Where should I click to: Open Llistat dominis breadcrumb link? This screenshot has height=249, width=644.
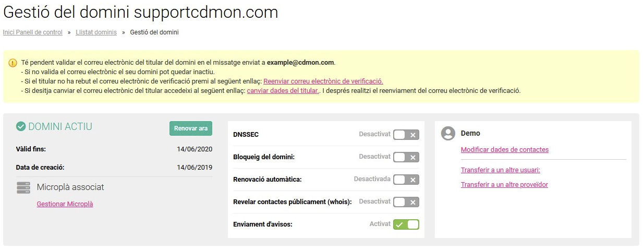pyautogui.click(x=96, y=32)
